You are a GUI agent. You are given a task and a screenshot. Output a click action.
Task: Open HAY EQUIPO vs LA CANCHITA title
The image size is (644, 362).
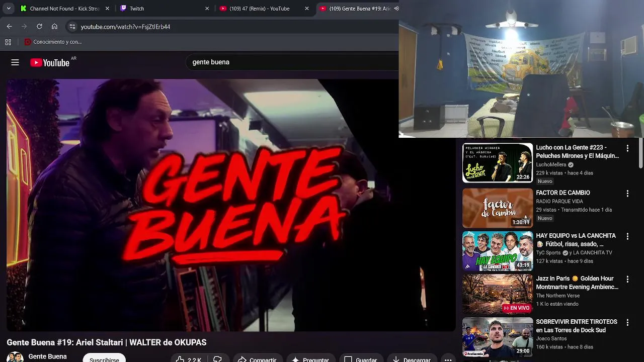coord(576,240)
